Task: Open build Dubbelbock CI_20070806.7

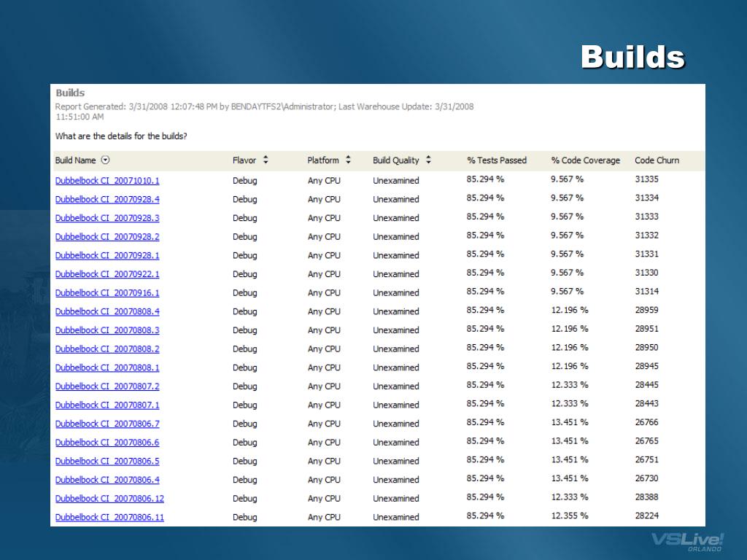Action: point(107,424)
